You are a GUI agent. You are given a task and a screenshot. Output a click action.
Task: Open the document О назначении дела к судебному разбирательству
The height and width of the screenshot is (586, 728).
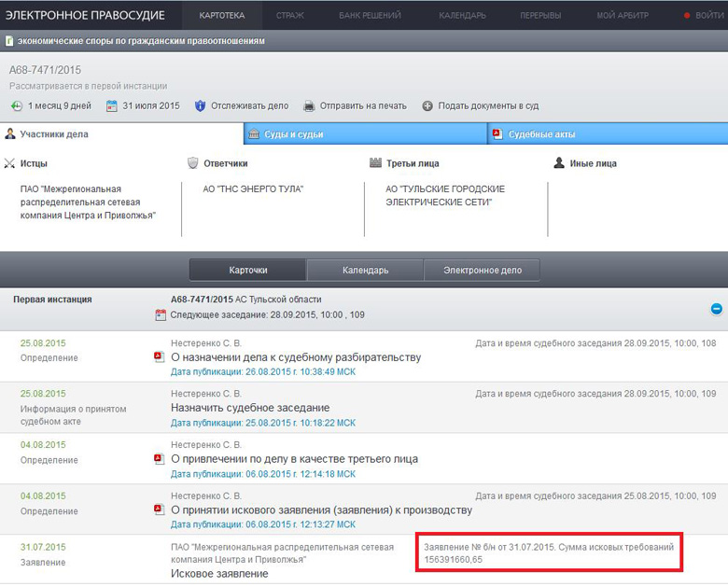click(x=296, y=357)
